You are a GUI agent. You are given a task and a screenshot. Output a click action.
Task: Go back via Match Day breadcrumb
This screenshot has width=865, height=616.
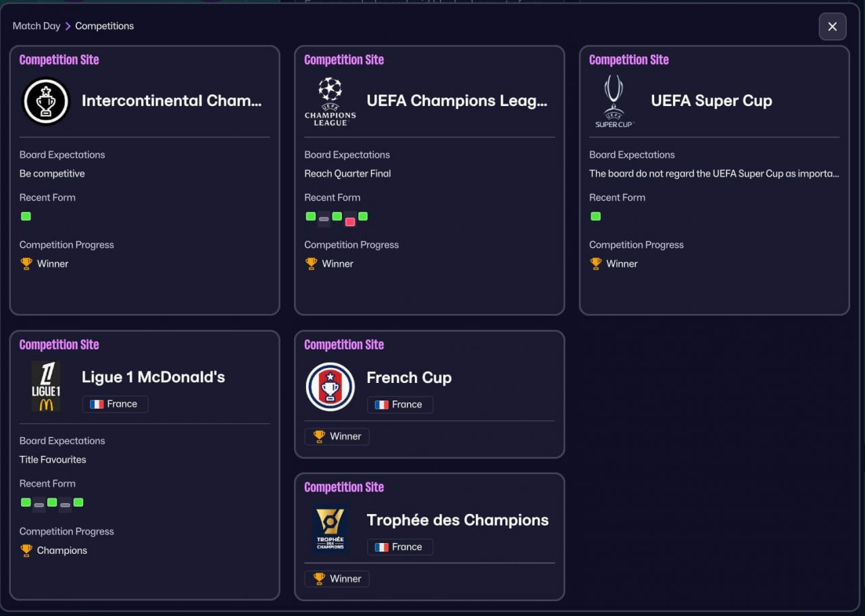click(x=36, y=26)
